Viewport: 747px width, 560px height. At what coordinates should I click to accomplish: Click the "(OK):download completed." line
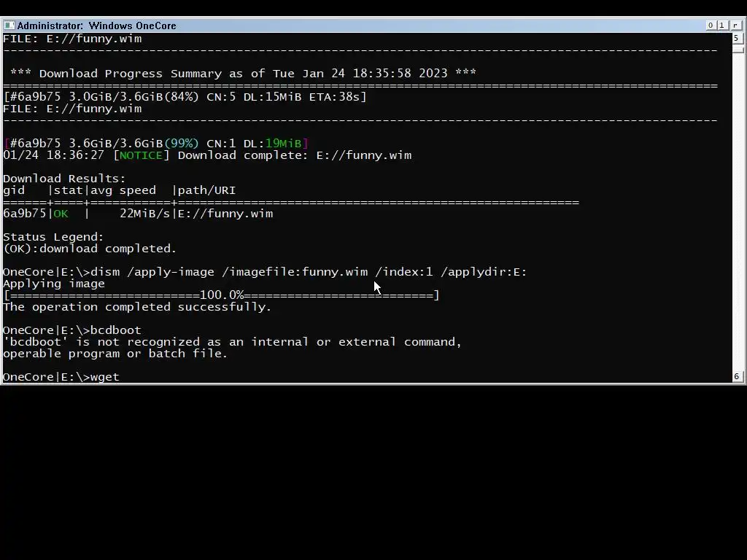click(90, 249)
